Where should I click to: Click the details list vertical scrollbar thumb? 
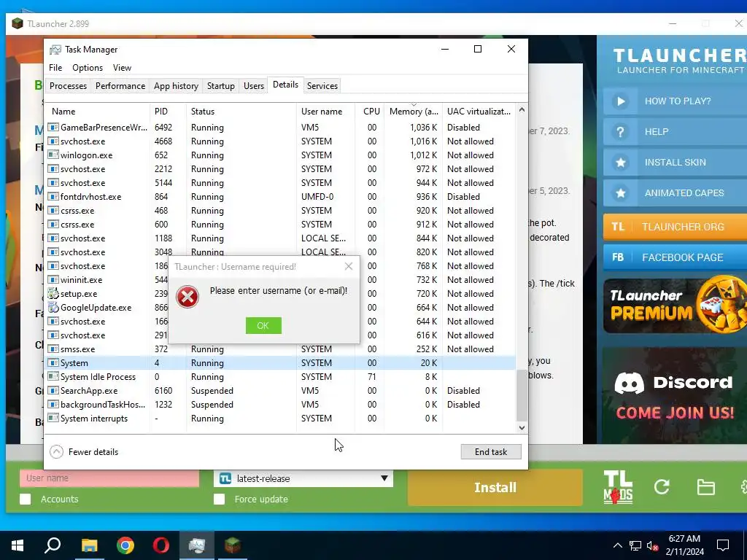click(x=522, y=395)
